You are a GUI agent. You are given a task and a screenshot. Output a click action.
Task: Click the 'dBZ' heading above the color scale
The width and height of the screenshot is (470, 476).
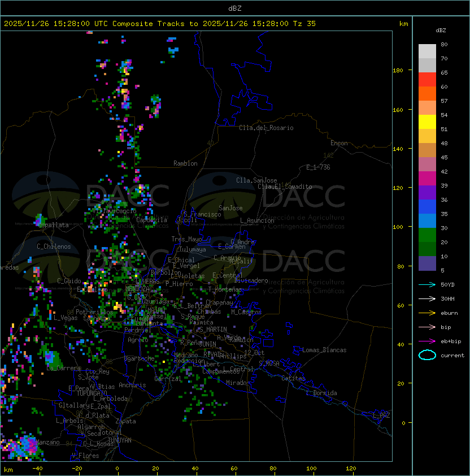pyautogui.click(x=441, y=31)
